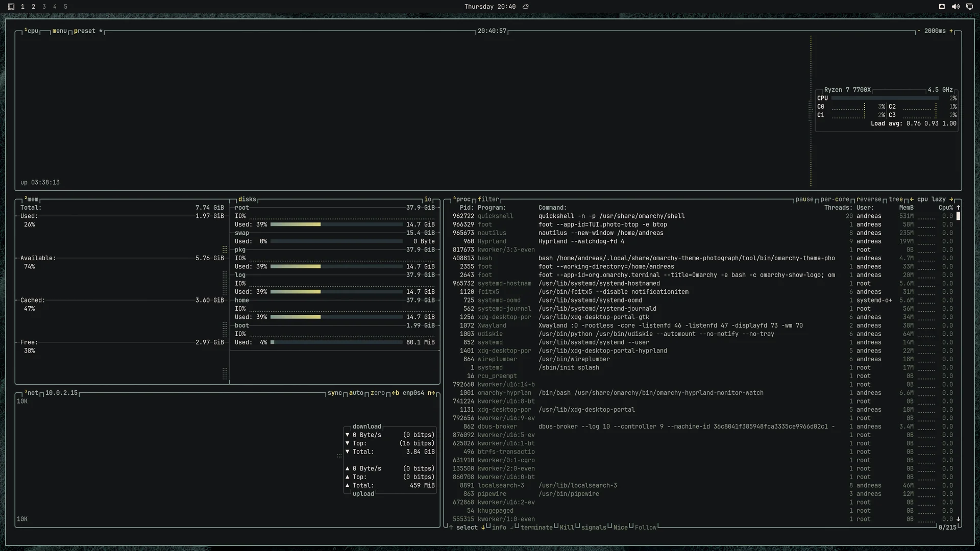Click the filter option in proc panel
Viewport: 980px width, 551px height.
[488, 199]
